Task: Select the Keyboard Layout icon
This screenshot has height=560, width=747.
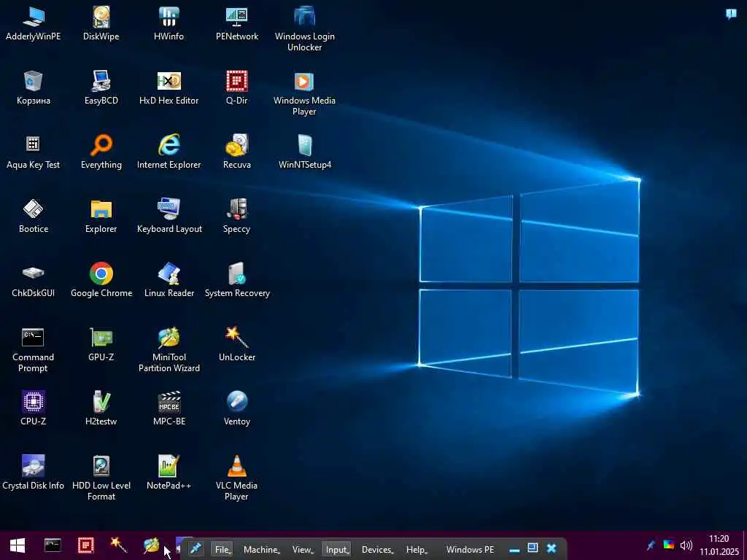Action: point(169,217)
